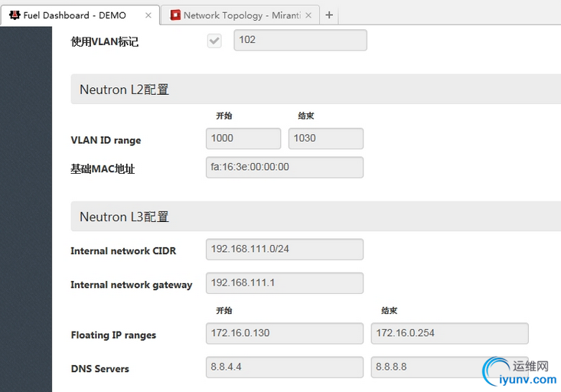Switch to Fuel Dashboard - DEMO tab
The image size is (561, 392).
click(80, 15)
